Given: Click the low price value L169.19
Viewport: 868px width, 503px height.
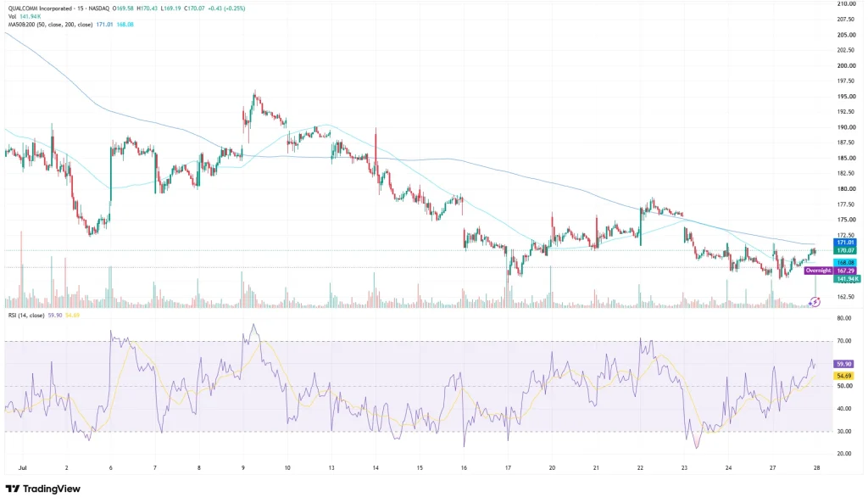Looking at the screenshot, I should point(170,8).
